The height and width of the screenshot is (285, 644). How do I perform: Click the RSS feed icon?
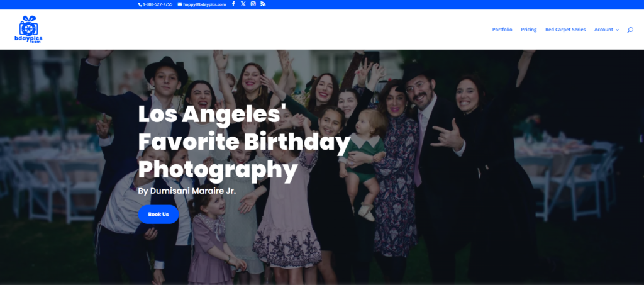coord(263,4)
